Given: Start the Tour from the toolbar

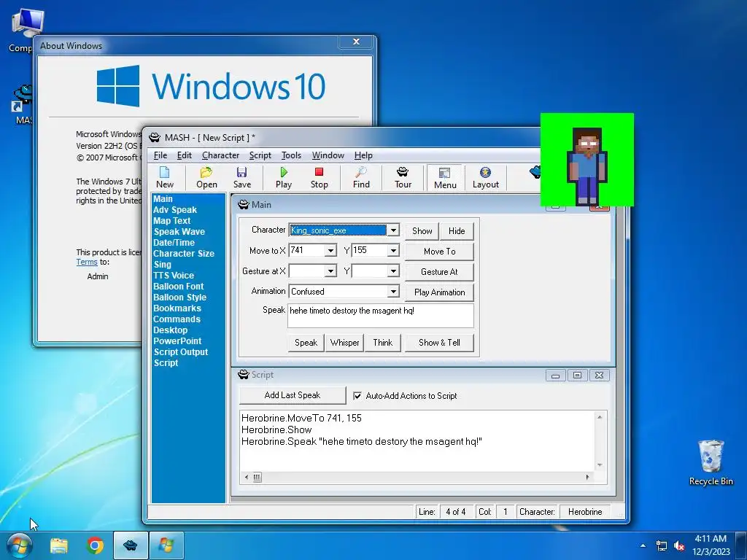Looking at the screenshot, I should click(403, 178).
